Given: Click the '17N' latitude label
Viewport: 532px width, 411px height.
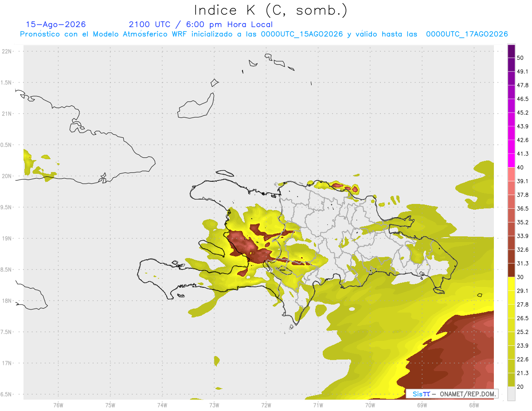Looking at the screenshot, I should pyautogui.click(x=8, y=363).
